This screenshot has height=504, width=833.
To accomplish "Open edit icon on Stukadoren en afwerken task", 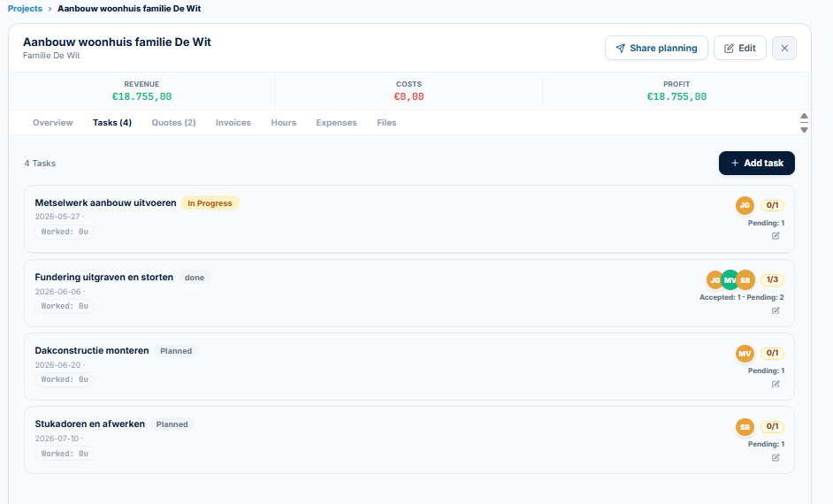I will (776, 458).
